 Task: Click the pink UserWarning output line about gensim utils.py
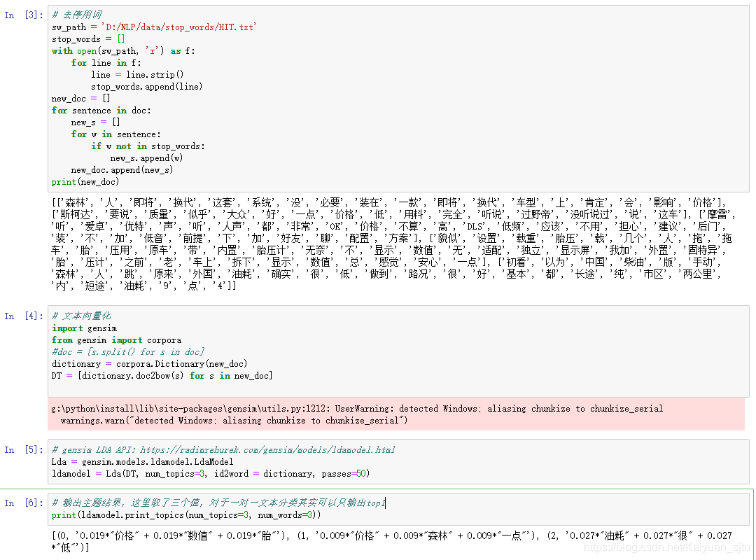click(x=357, y=409)
